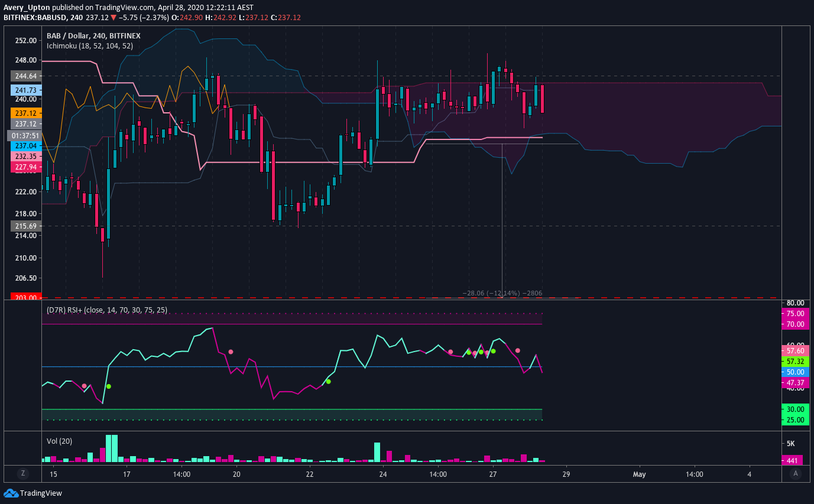Toggle the A auto-scale button
The height and width of the screenshot is (504, 814).
[x=796, y=473]
